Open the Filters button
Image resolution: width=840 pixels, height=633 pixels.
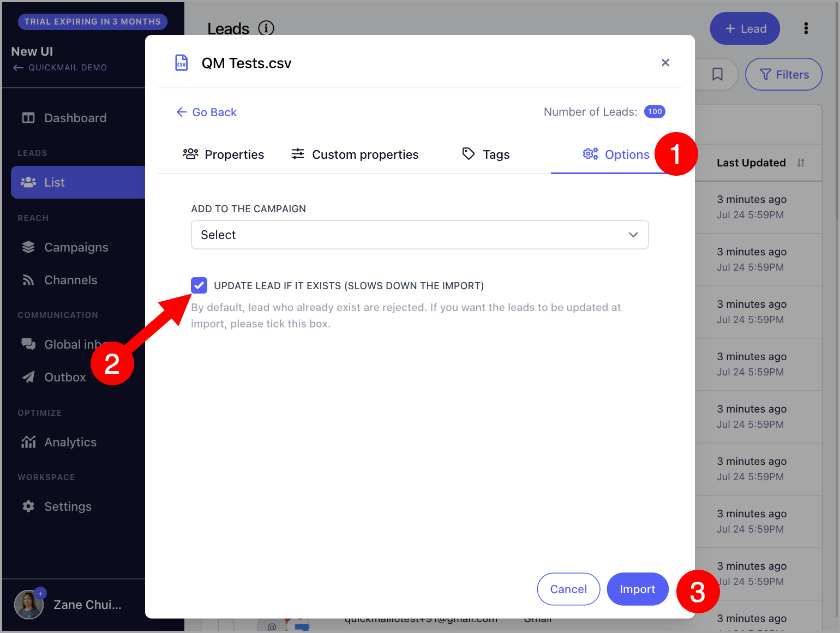tap(784, 74)
